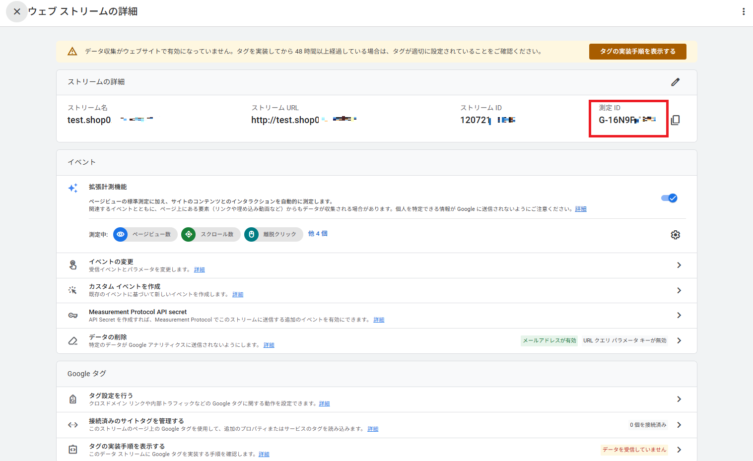Open 詳細 link under 接続済みのサイトタグを管理する
The width and height of the screenshot is (753, 461).
pyautogui.click(x=373, y=429)
